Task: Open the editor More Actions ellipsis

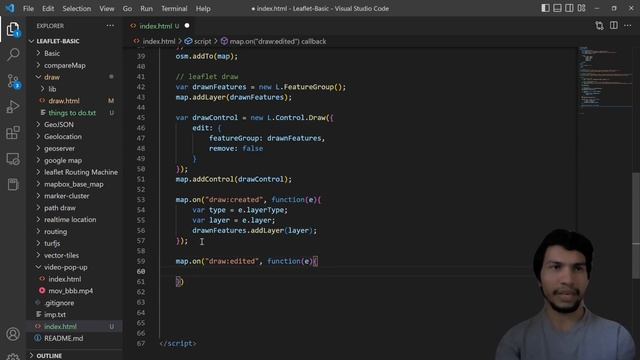Action: [x=627, y=25]
